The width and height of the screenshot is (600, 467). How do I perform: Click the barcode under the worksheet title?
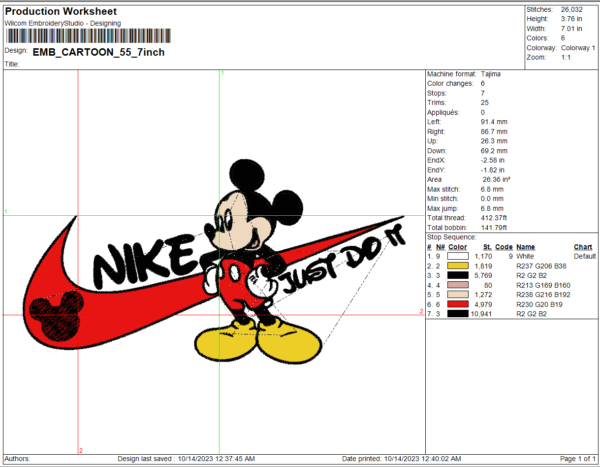(x=88, y=36)
